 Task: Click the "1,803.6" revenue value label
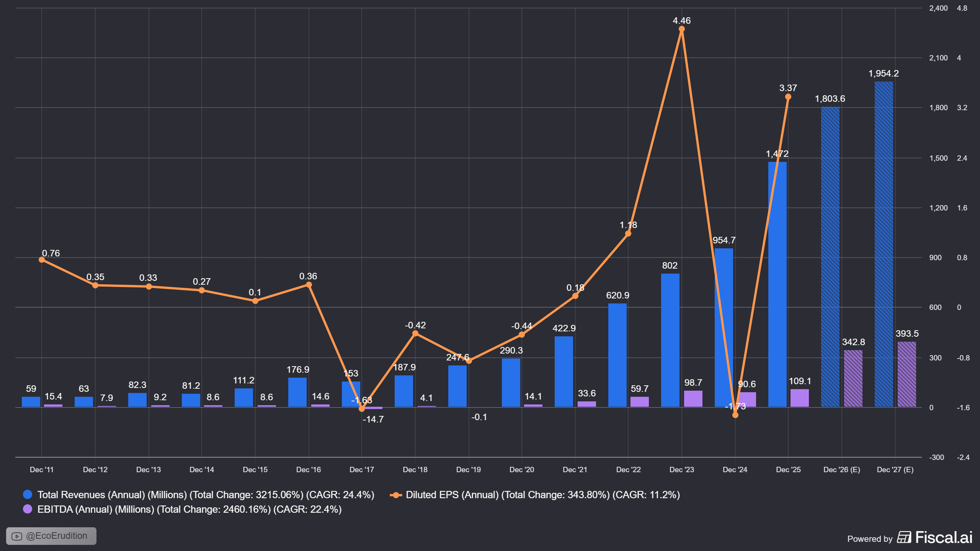[830, 99]
